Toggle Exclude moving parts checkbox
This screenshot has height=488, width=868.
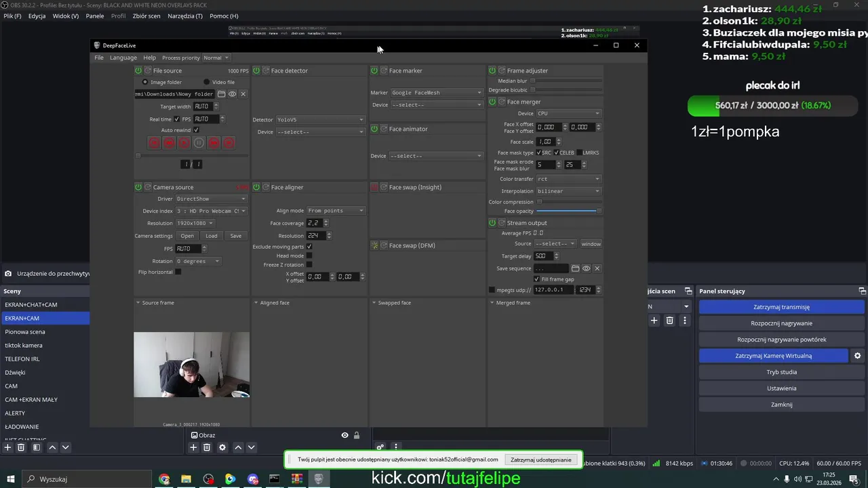click(x=309, y=247)
